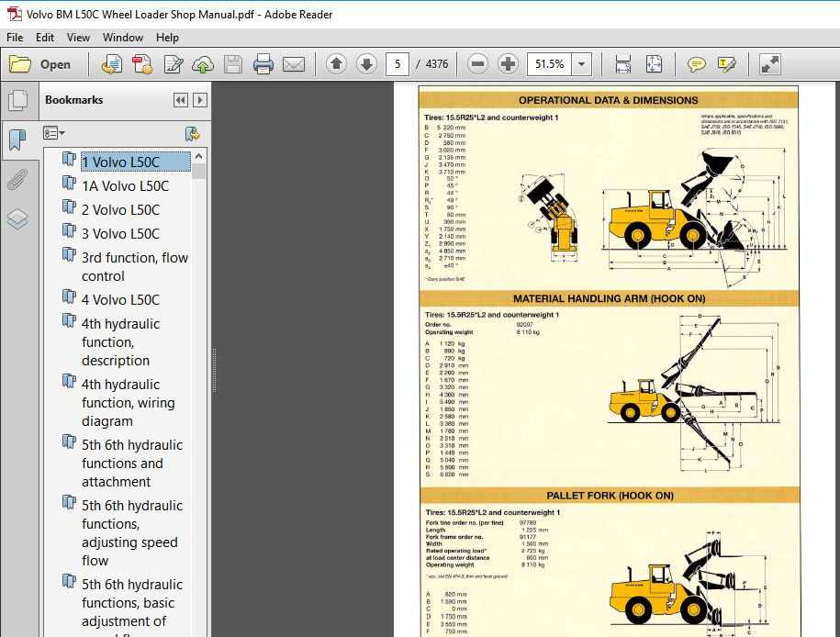The image size is (840, 637).
Task: Click the bookmarks scrollbar thumb
Action: point(198,172)
